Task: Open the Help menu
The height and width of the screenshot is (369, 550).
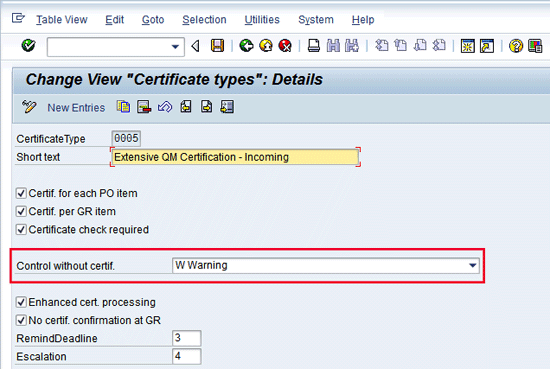Action: [x=363, y=20]
